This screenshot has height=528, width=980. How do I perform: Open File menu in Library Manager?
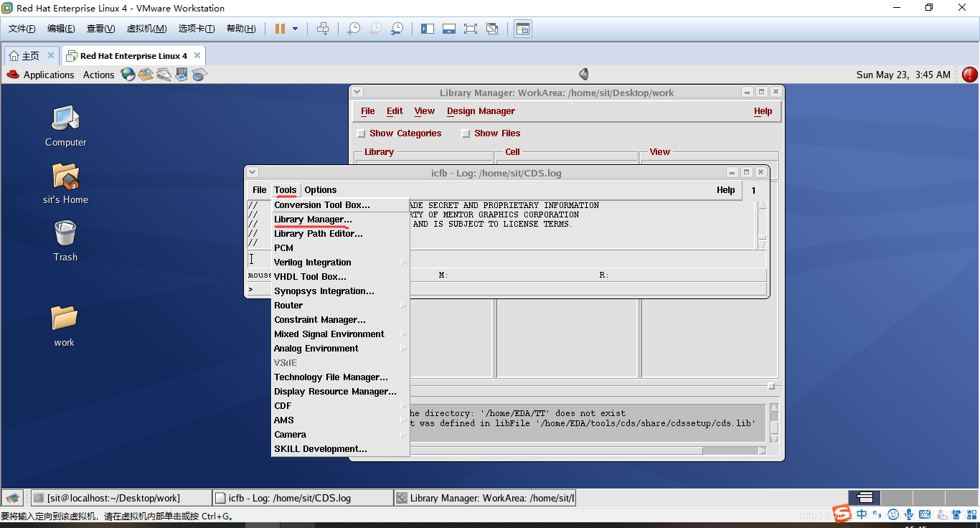[x=367, y=111]
